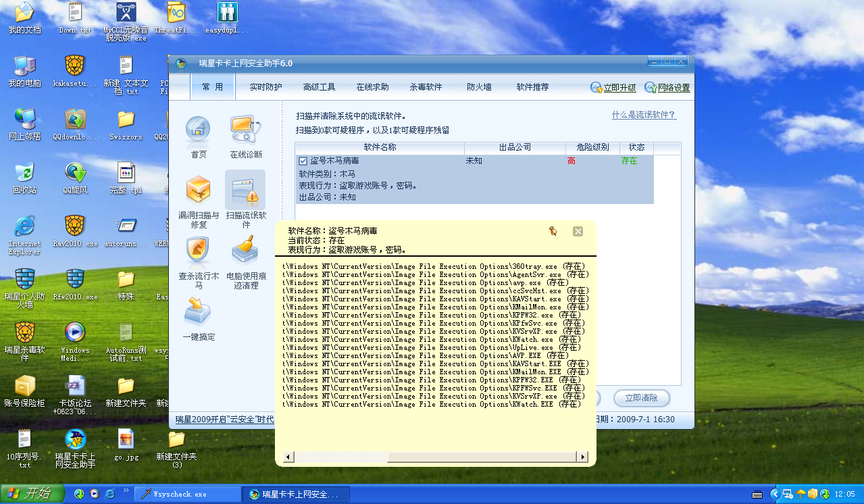Viewport: 864px width, 504px height.
Task: Open Down.txt on desktop
Action: tap(75, 18)
